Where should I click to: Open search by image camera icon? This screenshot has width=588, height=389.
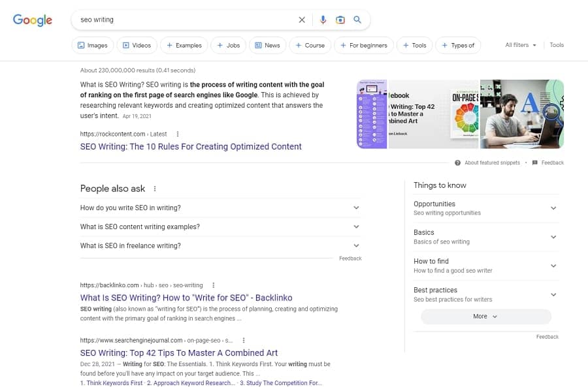[340, 20]
